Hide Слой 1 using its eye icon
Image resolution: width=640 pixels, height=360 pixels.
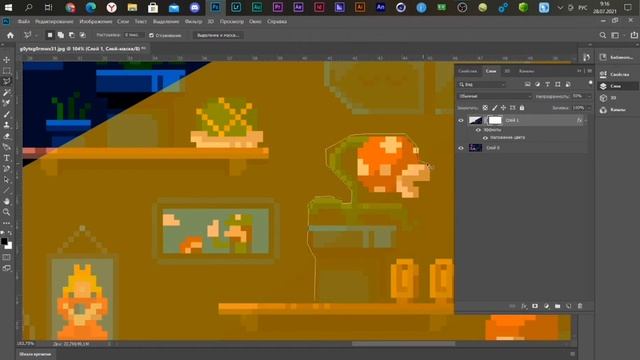[461, 120]
